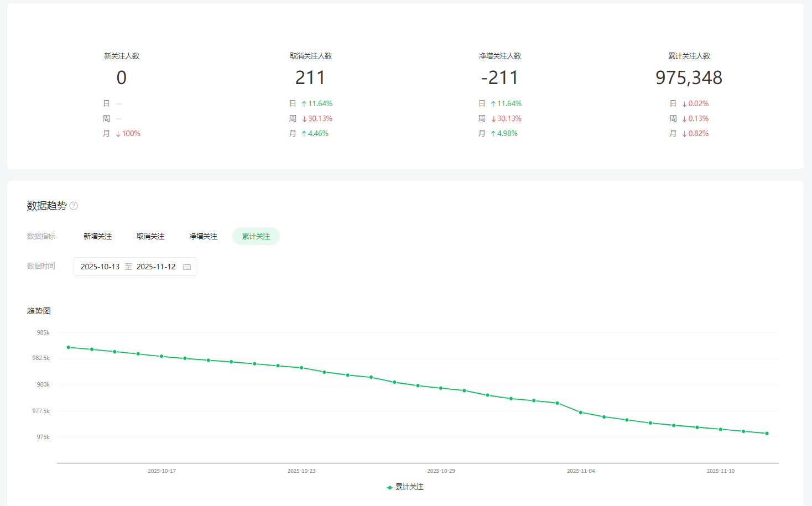Click the monthly 100% decrease under 新关注人数

[128, 133]
